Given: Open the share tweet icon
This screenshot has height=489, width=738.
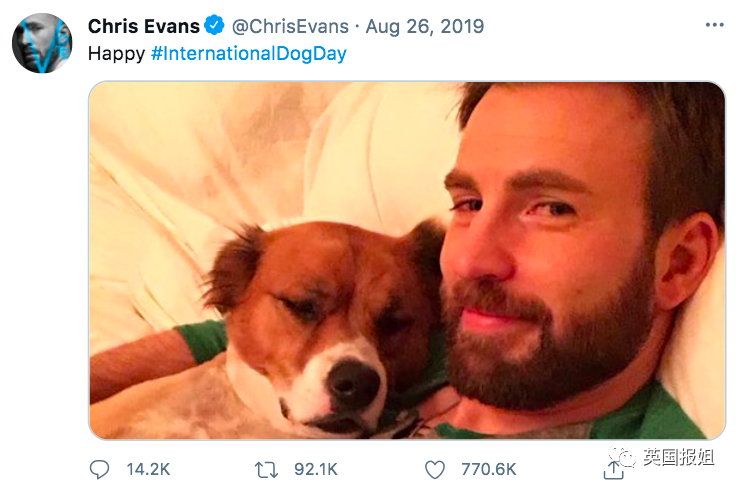Looking at the screenshot, I should 613,470.
